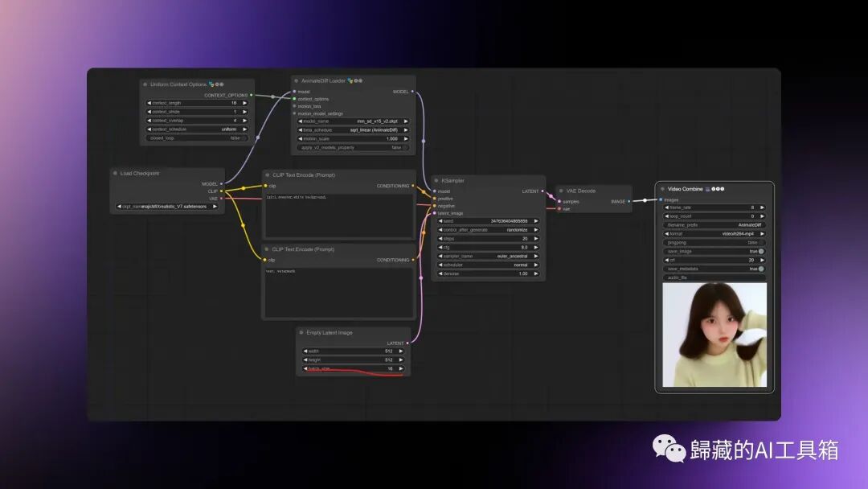Click the KSampler LATENT output port

pyautogui.click(x=542, y=191)
